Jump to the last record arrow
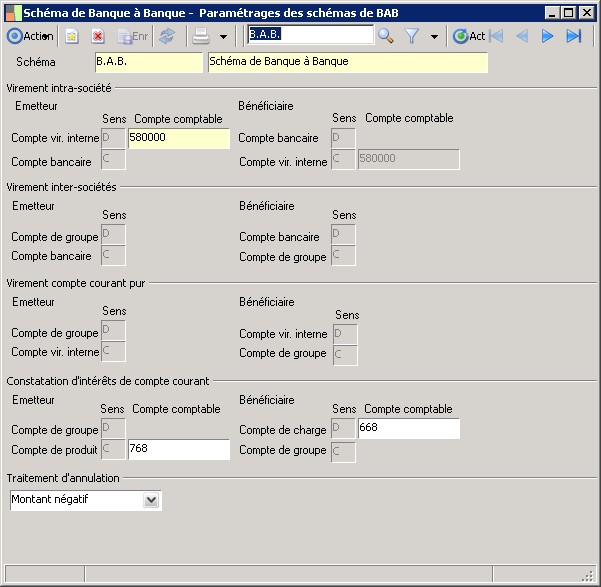601x587 pixels. [x=573, y=36]
